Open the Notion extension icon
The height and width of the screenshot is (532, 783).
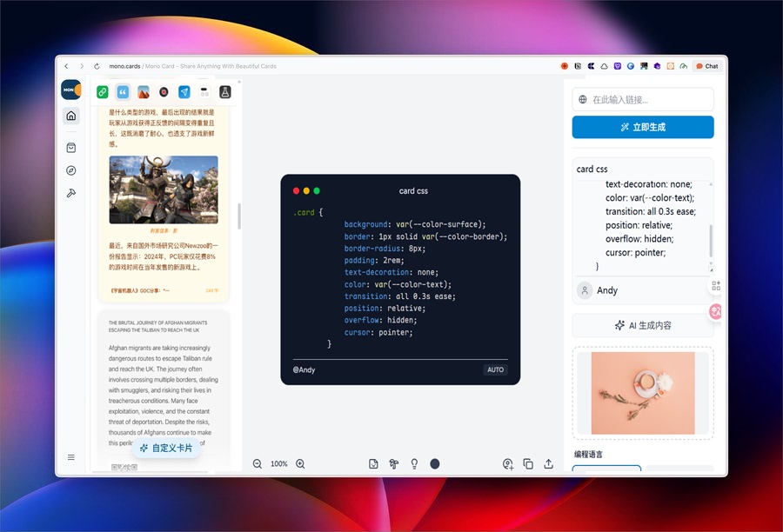(x=578, y=66)
